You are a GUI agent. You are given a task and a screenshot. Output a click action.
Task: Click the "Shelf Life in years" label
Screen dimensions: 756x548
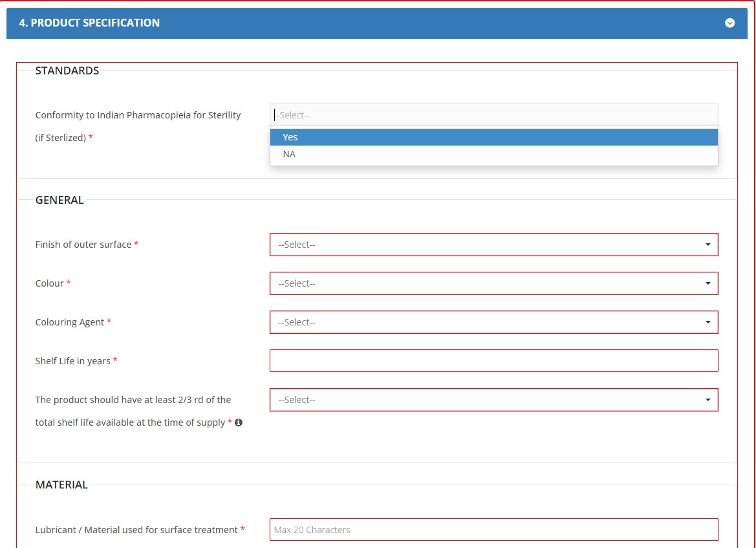click(x=73, y=361)
